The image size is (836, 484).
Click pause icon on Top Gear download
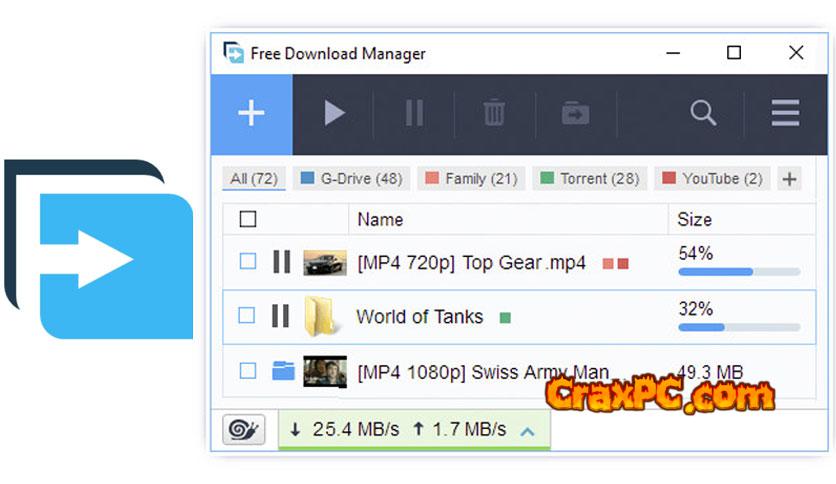click(x=281, y=262)
